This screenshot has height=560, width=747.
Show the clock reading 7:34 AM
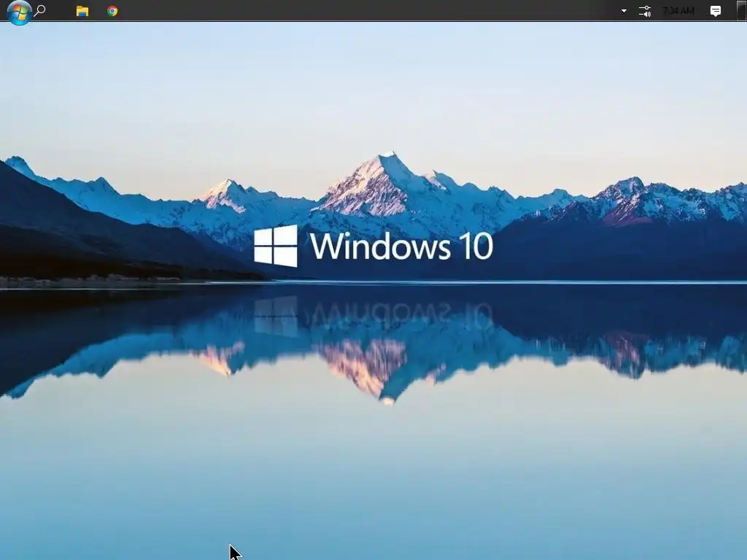[678, 10]
